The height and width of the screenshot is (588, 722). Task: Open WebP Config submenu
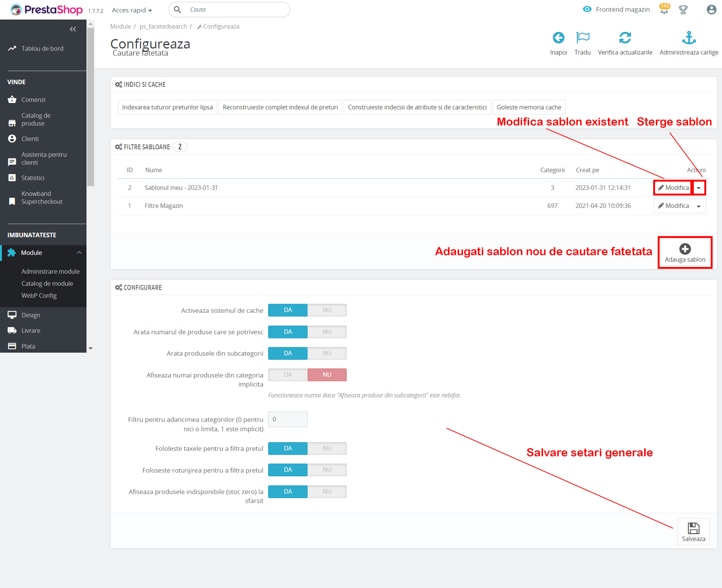click(39, 296)
